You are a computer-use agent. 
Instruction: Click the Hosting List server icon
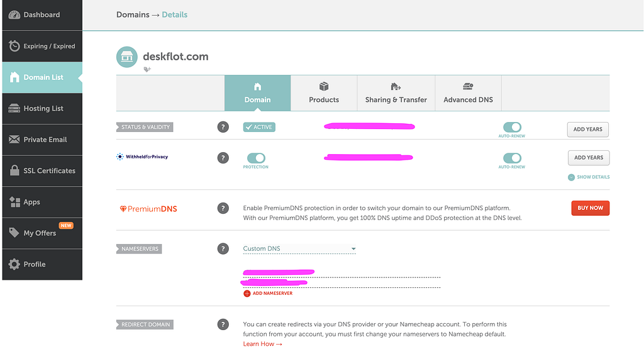point(14,108)
